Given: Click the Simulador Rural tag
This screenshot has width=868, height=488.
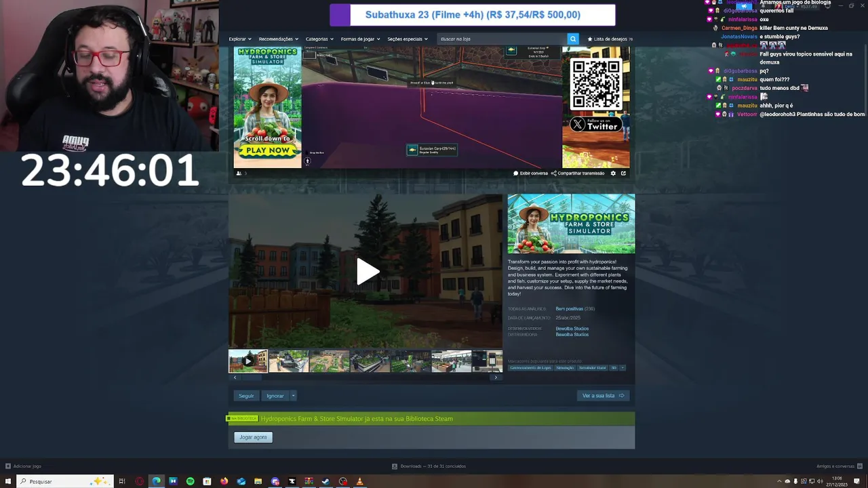Looking at the screenshot, I should [592, 367].
